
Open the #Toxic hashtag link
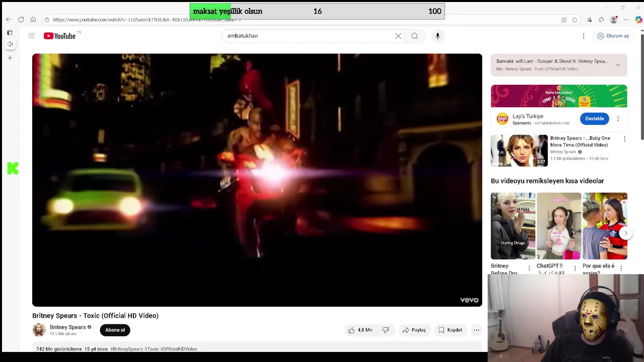point(151,349)
